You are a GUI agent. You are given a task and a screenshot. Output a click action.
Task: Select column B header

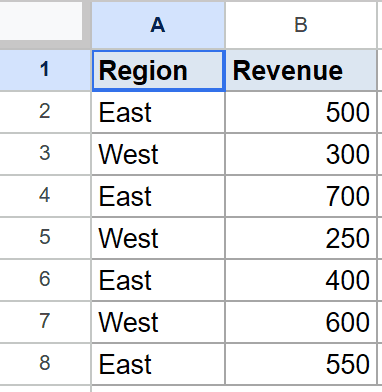pos(301,25)
